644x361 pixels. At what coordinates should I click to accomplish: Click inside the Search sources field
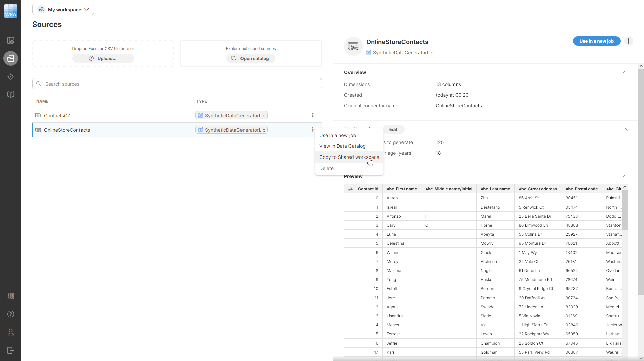pos(177,84)
